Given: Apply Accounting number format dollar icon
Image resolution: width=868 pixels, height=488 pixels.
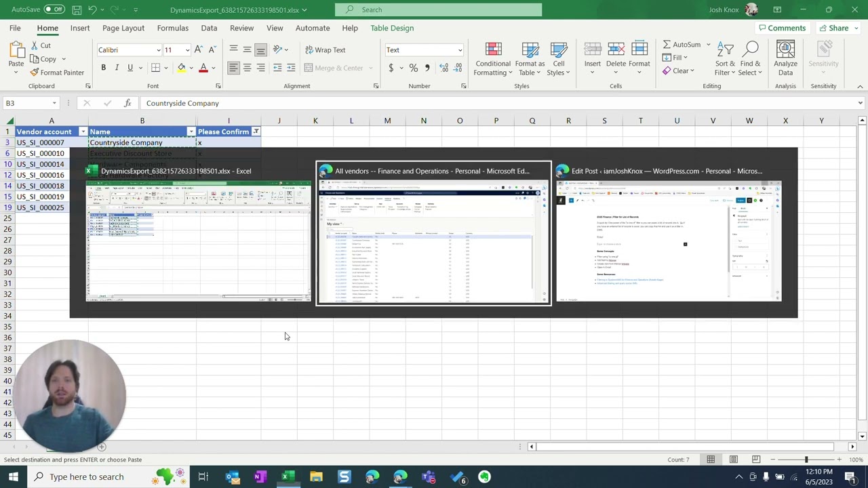Looking at the screenshot, I should tap(391, 68).
